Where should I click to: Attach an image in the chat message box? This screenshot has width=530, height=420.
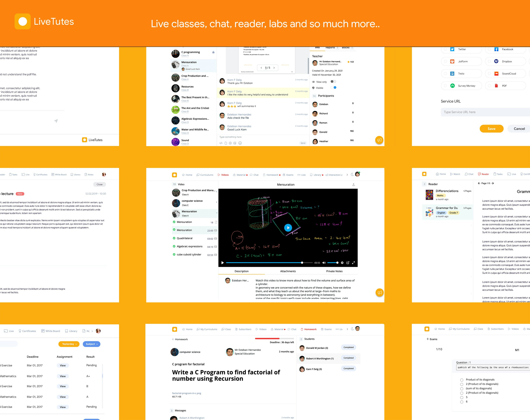point(235,143)
